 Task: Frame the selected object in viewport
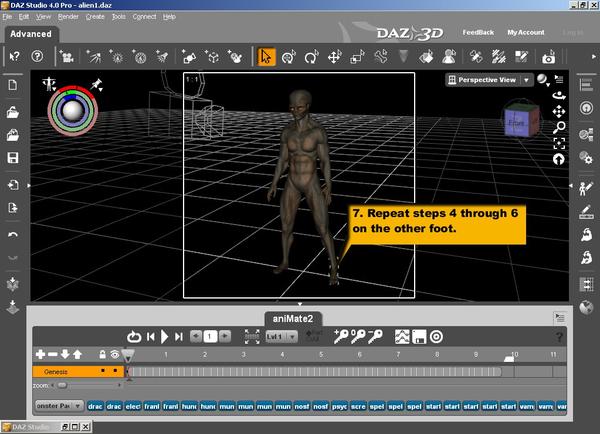coord(559,144)
